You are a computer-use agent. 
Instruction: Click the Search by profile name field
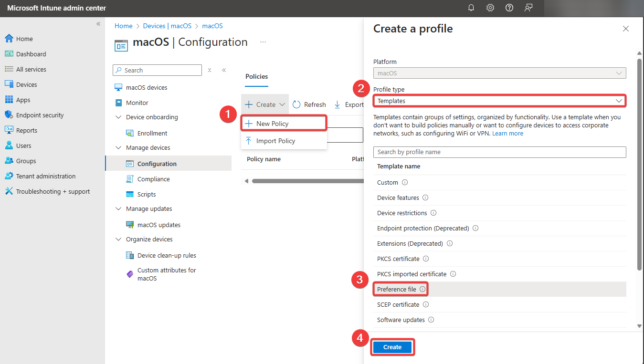pyautogui.click(x=499, y=152)
